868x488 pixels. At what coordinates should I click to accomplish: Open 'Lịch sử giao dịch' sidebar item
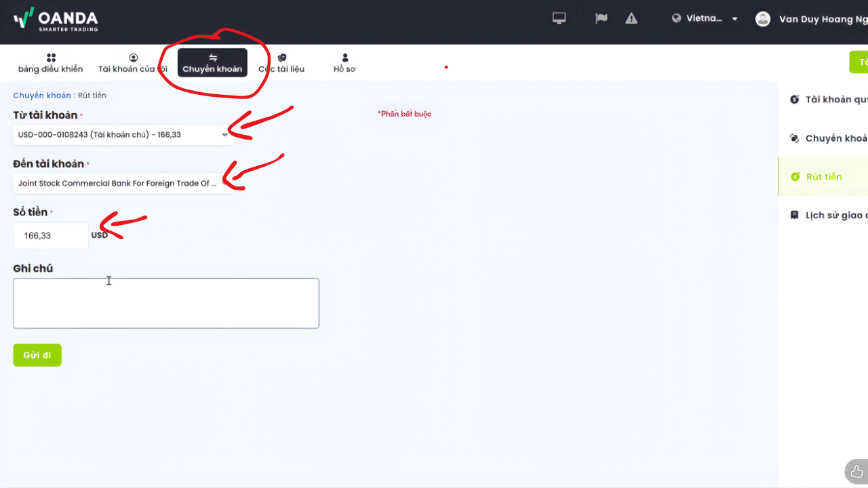834,215
